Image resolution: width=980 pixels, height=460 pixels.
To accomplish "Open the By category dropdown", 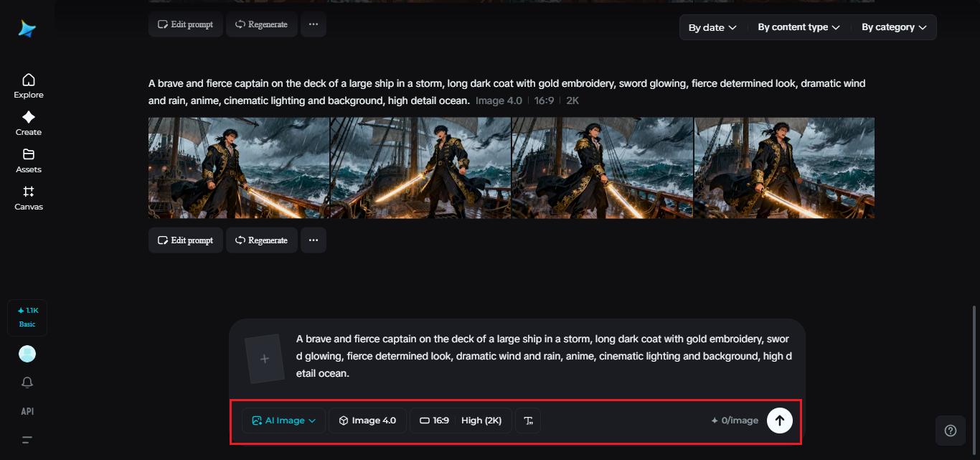I will [894, 27].
